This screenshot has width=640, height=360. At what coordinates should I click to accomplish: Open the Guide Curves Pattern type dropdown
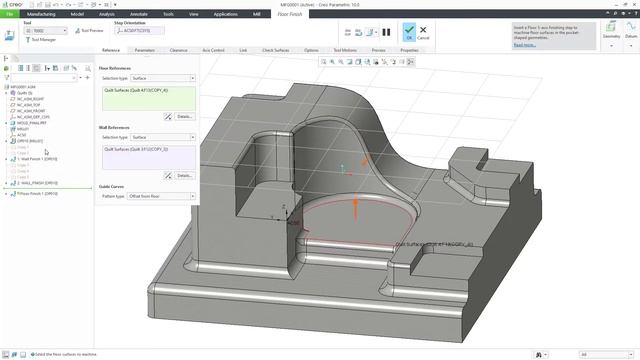(x=161, y=196)
